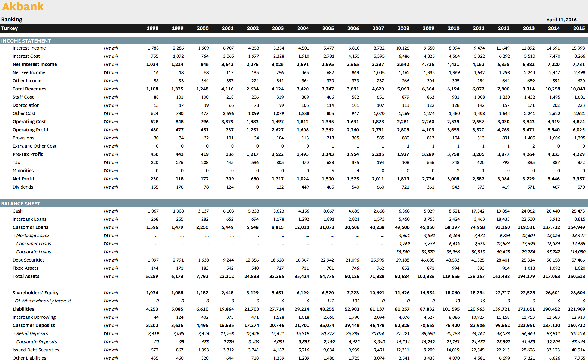Click the Net Fee Income label
Screen dimensions: 588x364
[29, 72]
